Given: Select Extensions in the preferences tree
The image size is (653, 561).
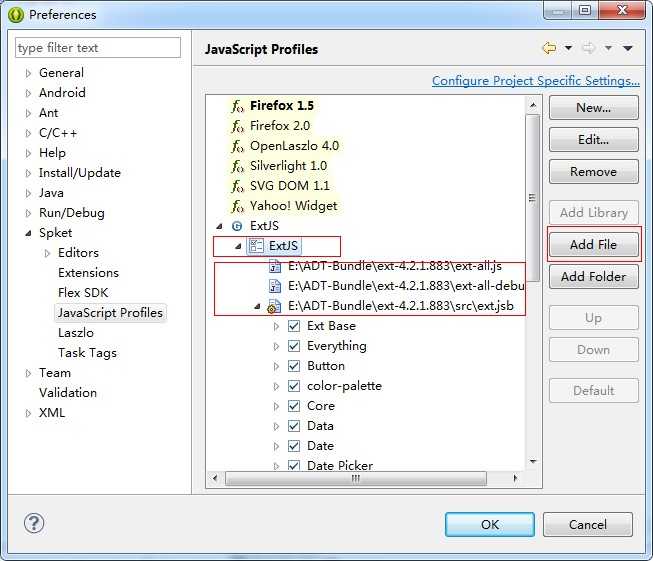Looking at the screenshot, I should (88, 273).
